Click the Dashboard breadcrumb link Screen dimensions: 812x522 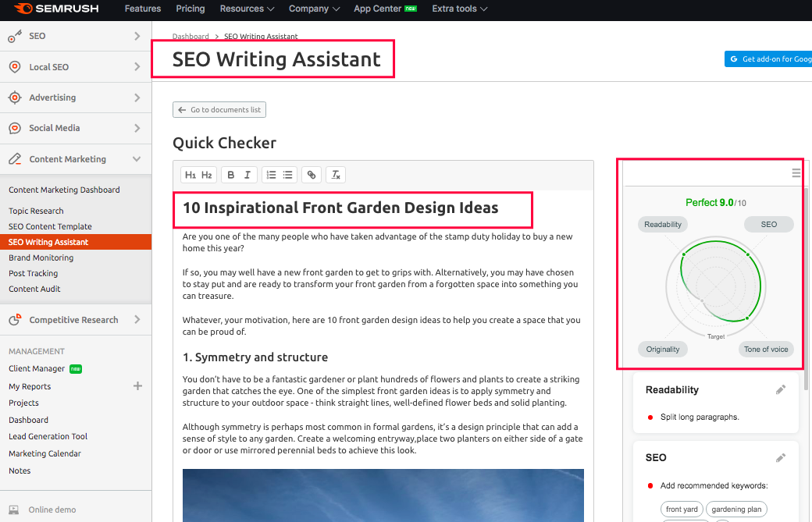(191, 37)
